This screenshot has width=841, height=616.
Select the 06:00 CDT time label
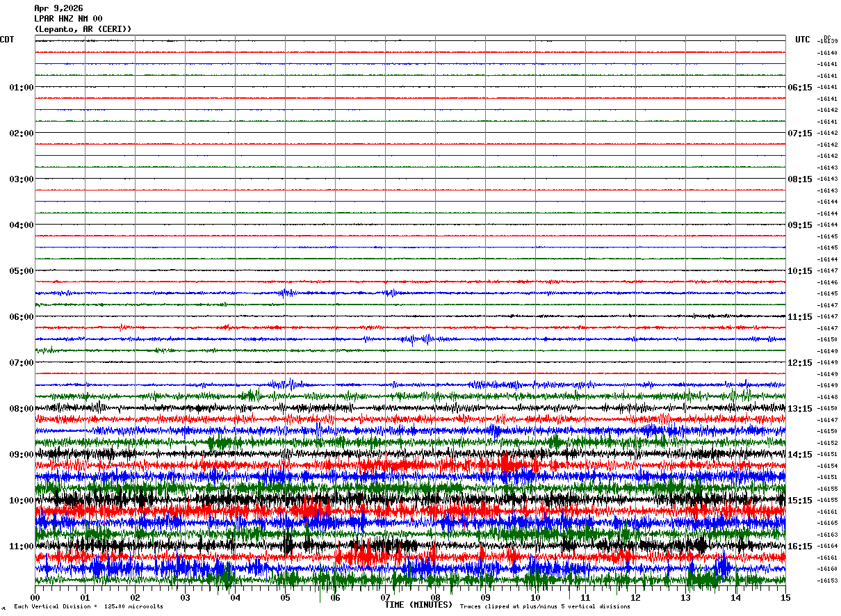tap(22, 317)
